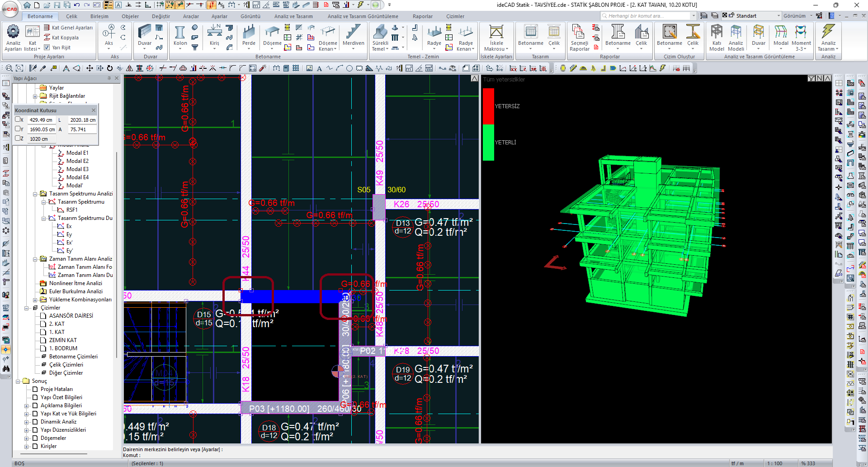
Task: Tick the X coordinate lock checkbox
Action: [18, 119]
